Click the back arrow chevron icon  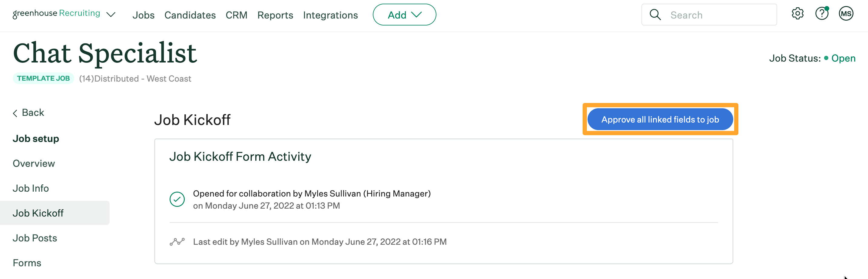click(15, 113)
